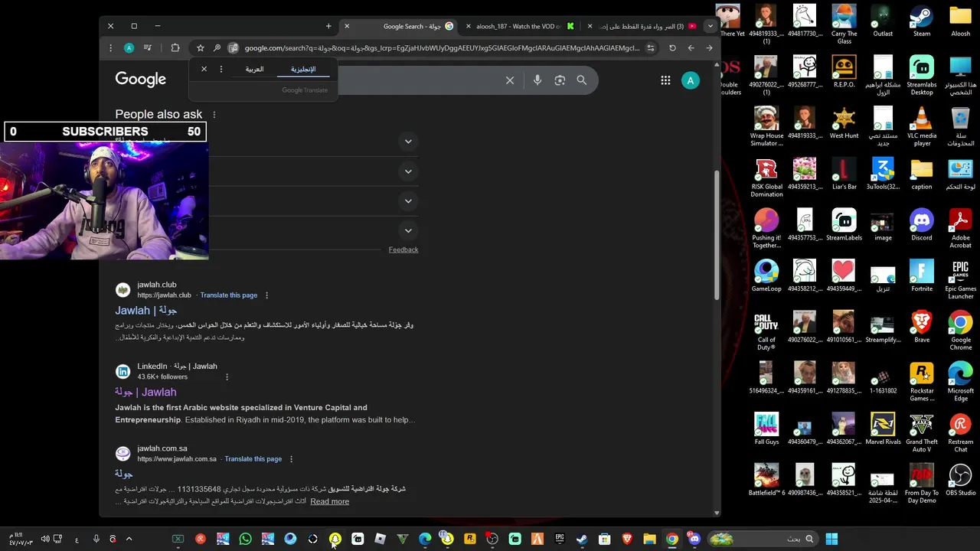
Task: Expand the first People also ask question
Action: click(x=408, y=142)
